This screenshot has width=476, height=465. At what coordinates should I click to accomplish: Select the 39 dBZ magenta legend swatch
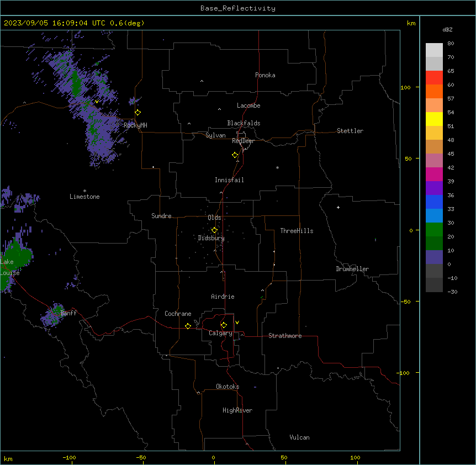point(434,174)
